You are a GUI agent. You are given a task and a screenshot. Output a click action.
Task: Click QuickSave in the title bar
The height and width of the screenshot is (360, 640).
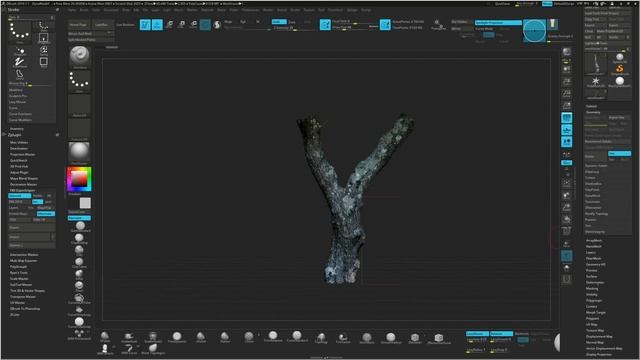click(502, 4)
